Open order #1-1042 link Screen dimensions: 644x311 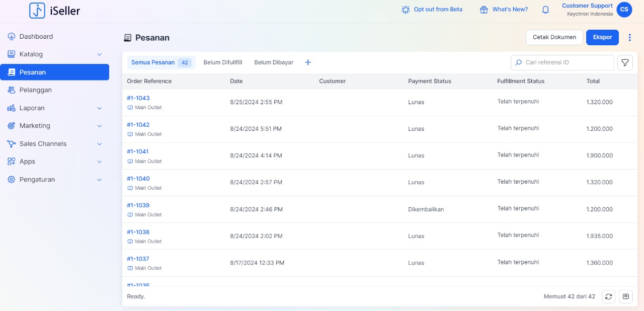[x=138, y=125]
